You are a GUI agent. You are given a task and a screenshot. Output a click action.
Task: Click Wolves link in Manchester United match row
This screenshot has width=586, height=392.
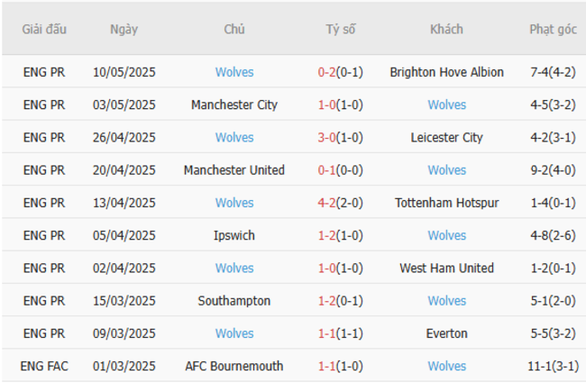[x=447, y=170]
